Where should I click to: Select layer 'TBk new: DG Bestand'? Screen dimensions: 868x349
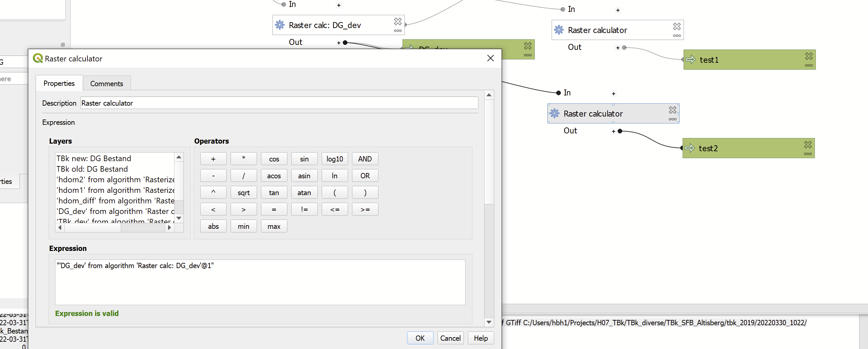[x=115, y=158]
